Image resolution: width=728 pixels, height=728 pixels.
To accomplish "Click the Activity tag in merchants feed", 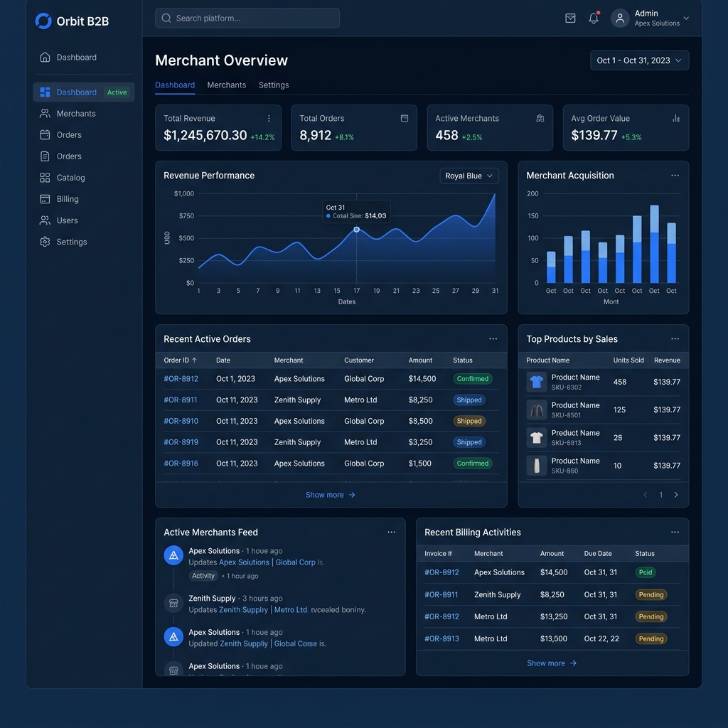I will click(x=203, y=576).
